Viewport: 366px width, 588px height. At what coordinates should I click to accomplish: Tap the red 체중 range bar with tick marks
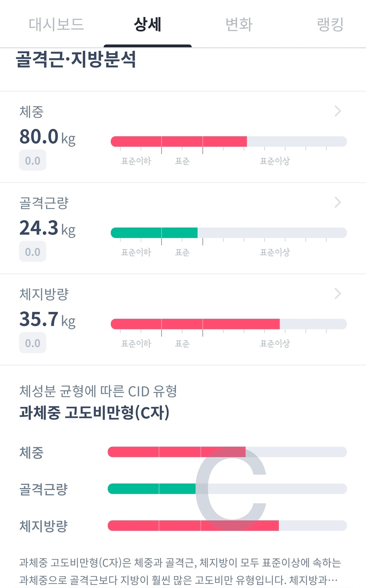click(x=229, y=142)
